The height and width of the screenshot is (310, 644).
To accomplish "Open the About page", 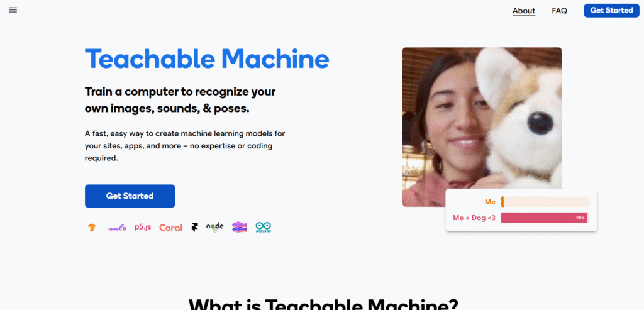I will pyautogui.click(x=524, y=11).
